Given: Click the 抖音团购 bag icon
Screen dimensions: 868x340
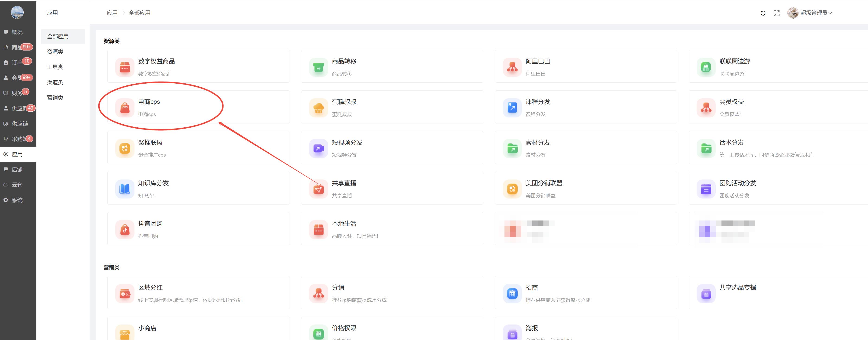Looking at the screenshot, I should point(125,230).
